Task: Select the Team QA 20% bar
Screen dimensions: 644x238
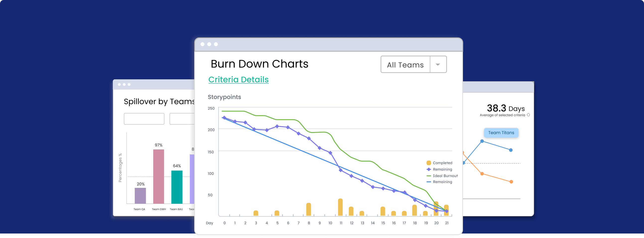Action: [140, 196]
